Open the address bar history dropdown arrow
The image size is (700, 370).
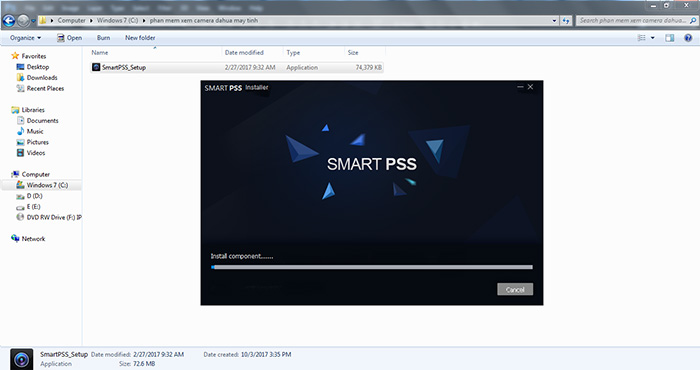554,21
